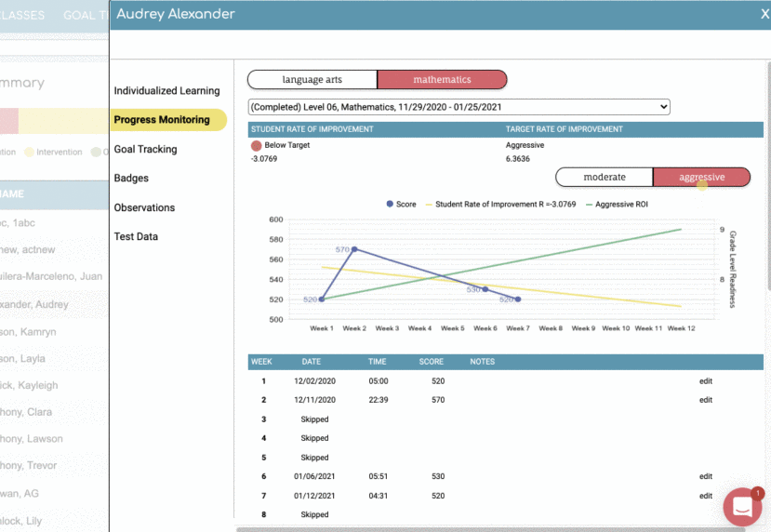771x532 pixels.
Task: Click Skipped in the week 3 row
Action: click(x=314, y=419)
